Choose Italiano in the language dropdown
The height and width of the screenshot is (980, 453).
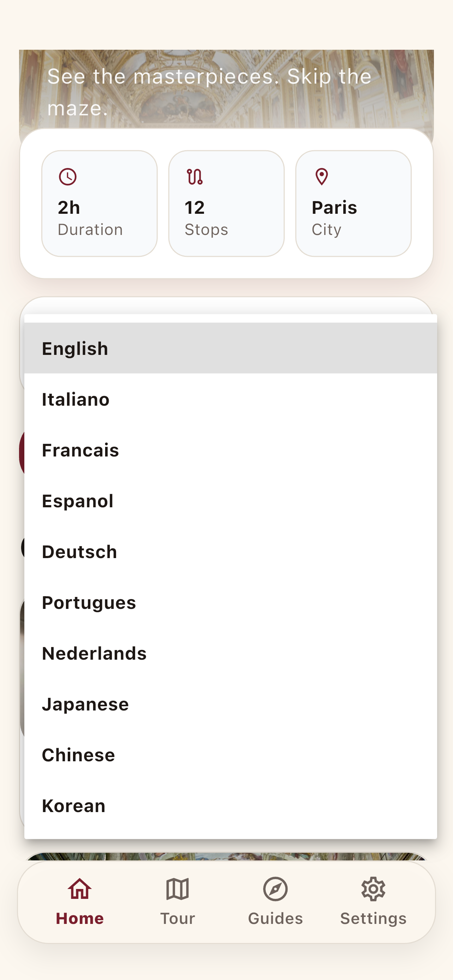pyautogui.click(x=230, y=399)
